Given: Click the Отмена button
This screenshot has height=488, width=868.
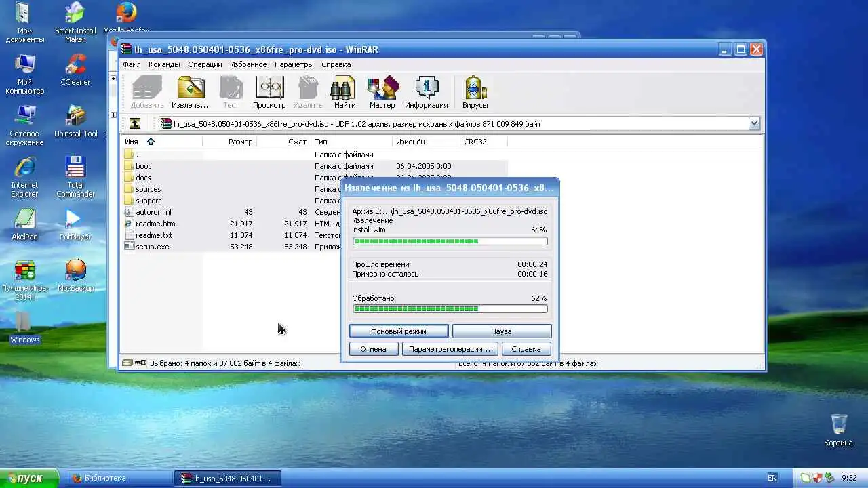Looking at the screenshot, I should pos(373,349).
